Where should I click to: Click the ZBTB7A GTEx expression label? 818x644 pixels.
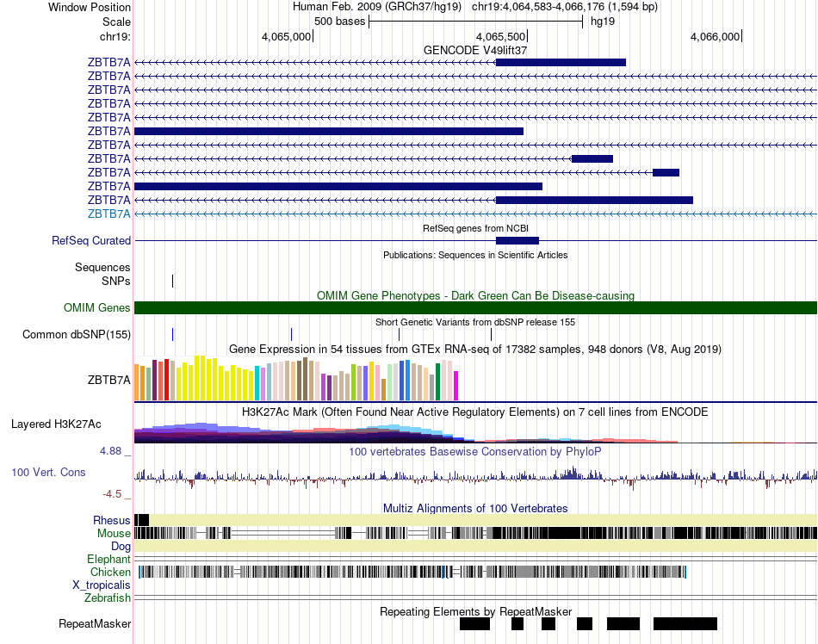tap(109, 381)
